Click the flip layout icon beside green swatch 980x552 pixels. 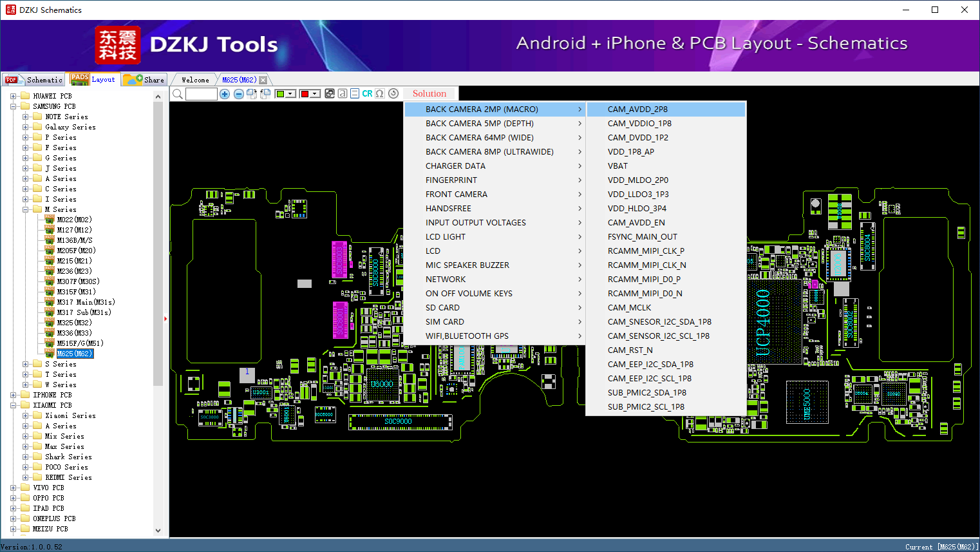265,94
